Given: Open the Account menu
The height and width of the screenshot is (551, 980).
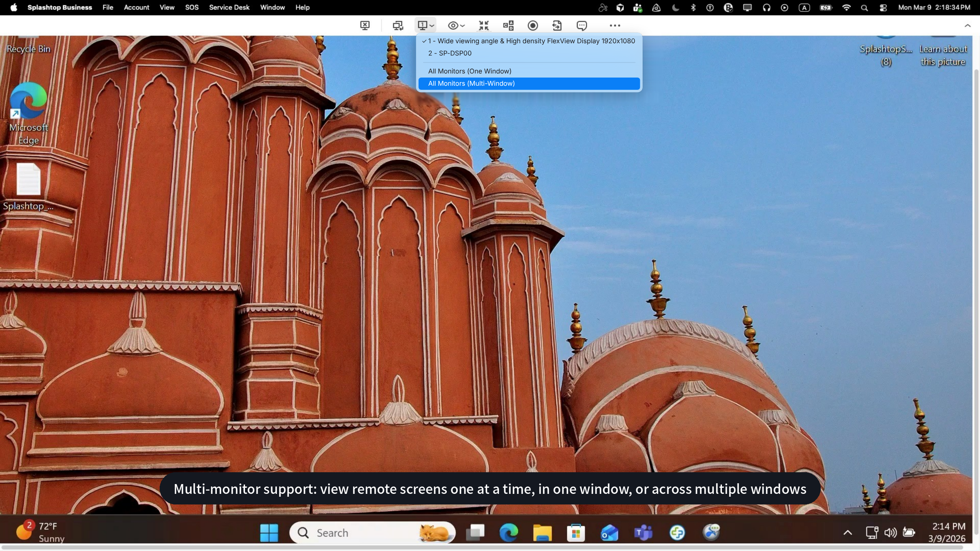Looking at the screenshot, I should [136, 7].
